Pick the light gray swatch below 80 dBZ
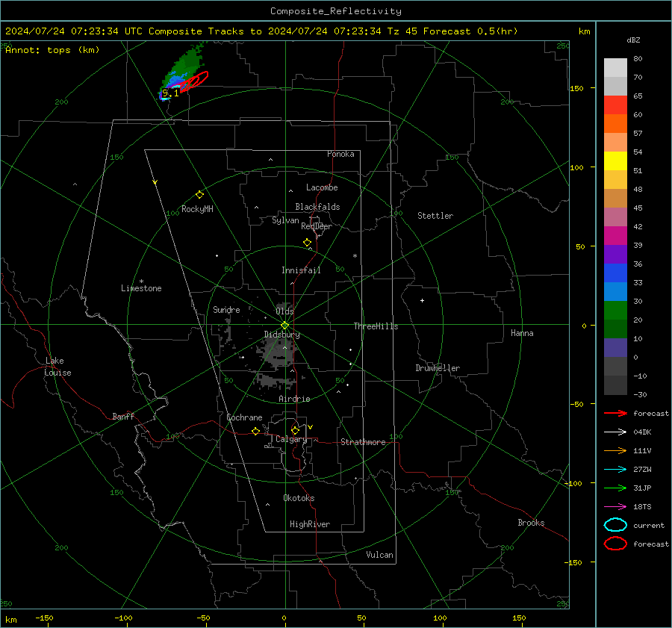This screenshot has height=628, width=672. [615, 67]
